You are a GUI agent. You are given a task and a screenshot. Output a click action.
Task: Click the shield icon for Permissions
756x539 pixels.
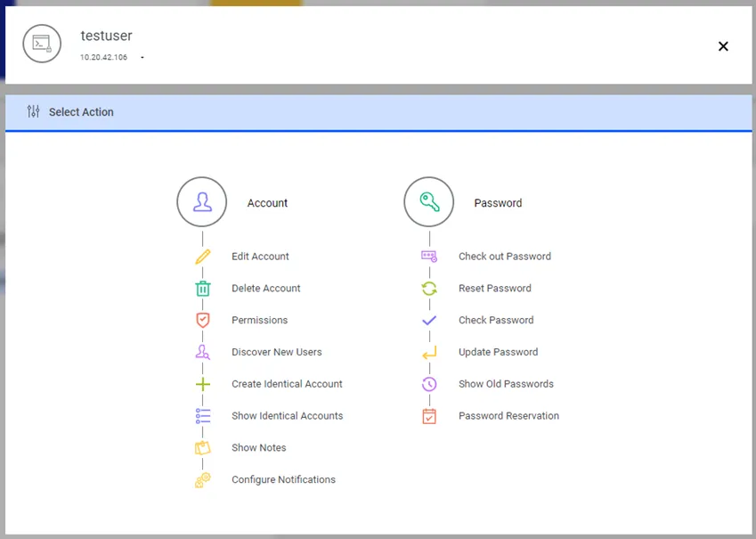202,320
